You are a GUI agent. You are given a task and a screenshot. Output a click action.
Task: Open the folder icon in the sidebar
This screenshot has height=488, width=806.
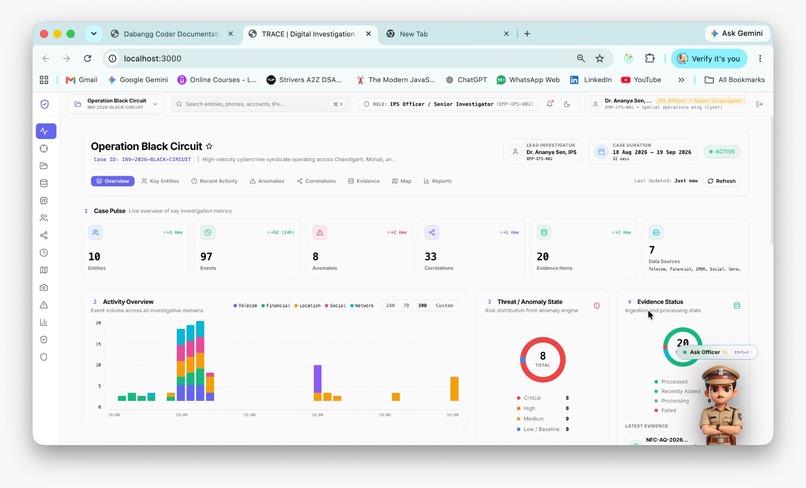pyautogui.click(x=44, y=166)
